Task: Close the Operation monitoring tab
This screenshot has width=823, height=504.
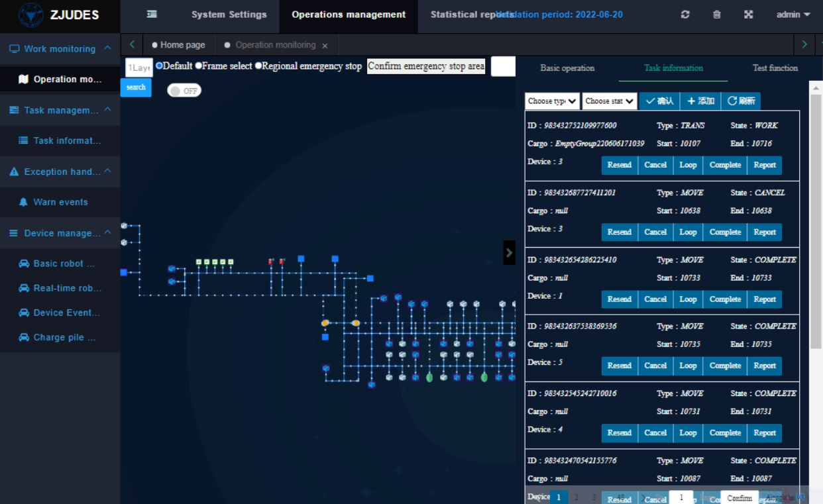Action: point(325,46)
